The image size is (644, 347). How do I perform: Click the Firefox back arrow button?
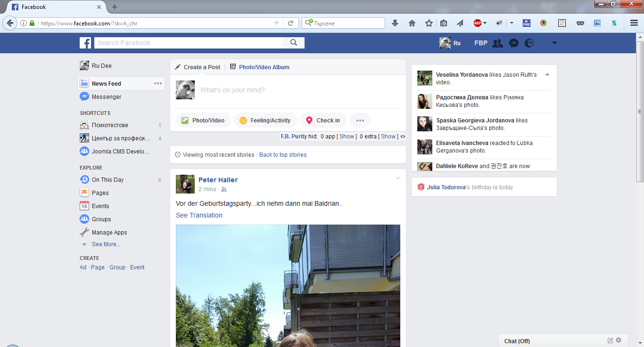pyautogui.click(x=10, y=23)
